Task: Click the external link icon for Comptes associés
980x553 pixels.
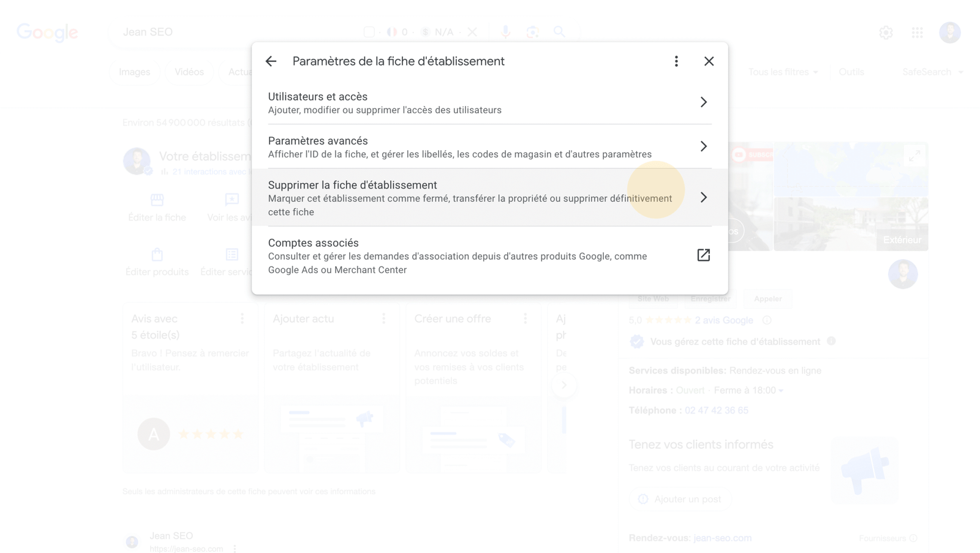Action: click(x=703, y=255)
